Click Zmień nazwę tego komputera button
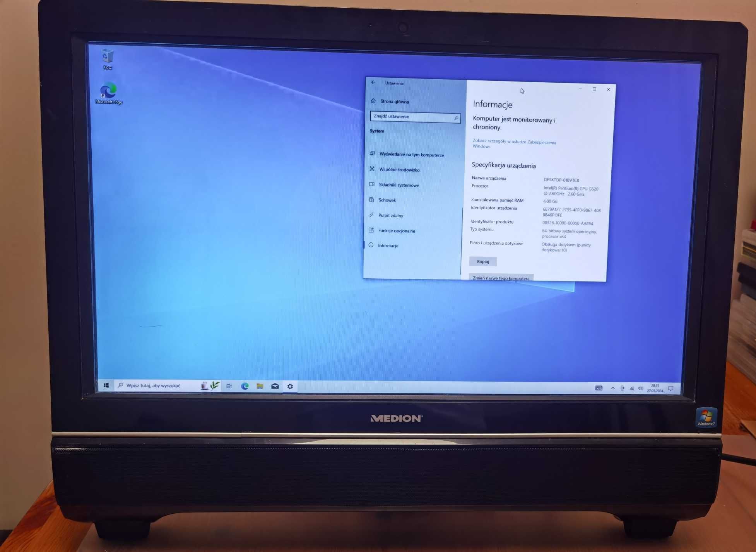This screenshot has height=552, width=756. coord(501,278)
